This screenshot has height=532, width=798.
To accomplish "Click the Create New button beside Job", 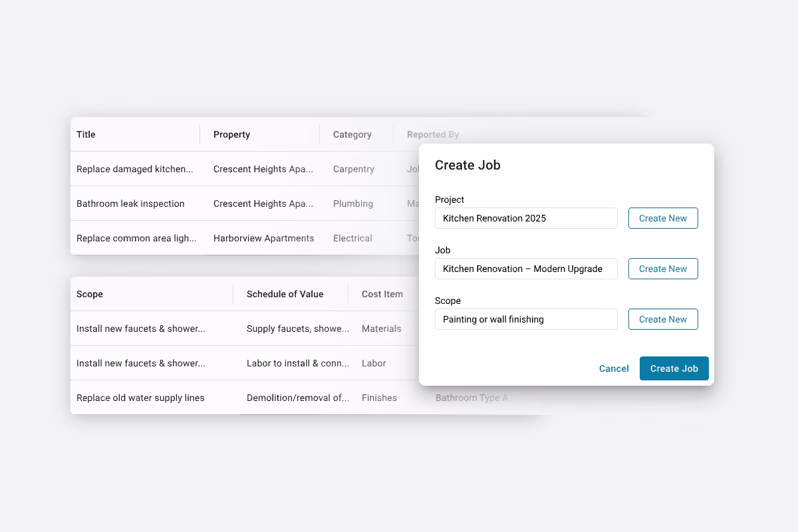I will click(x=662, y=268).
